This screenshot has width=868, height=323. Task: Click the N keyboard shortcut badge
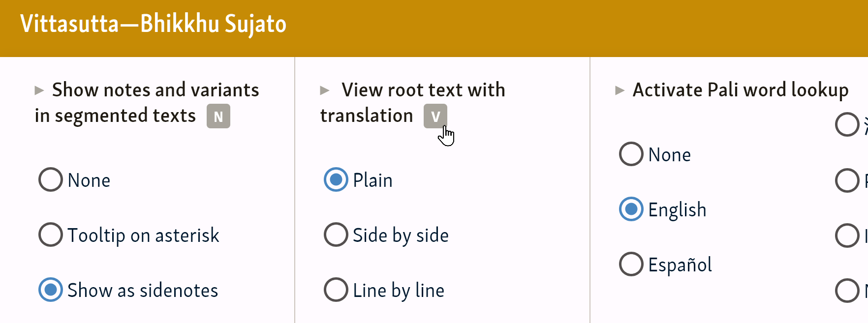click(x=218, y=117)
